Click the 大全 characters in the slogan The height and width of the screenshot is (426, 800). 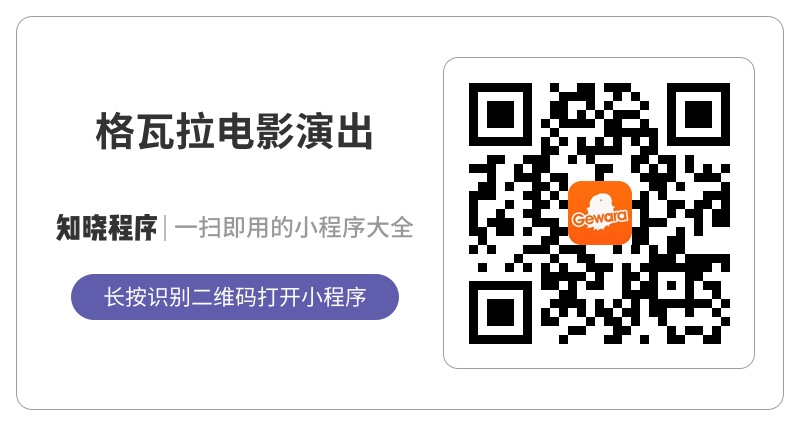pos(390,228)
